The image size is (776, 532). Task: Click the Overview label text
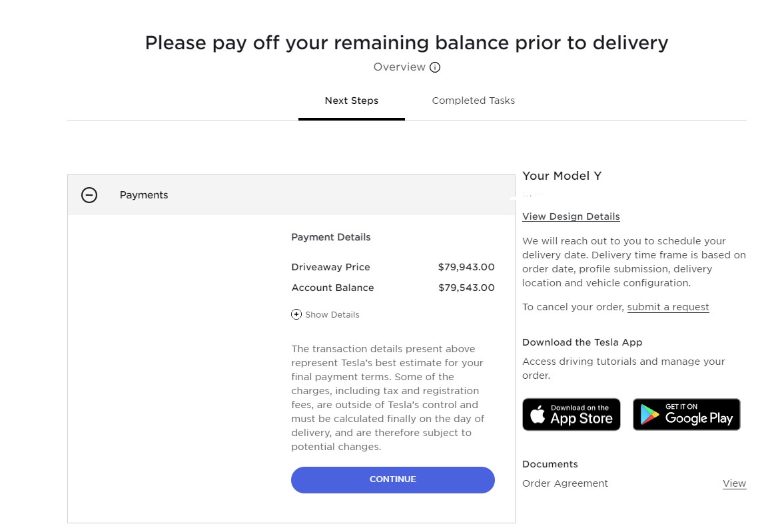(399, 67)
